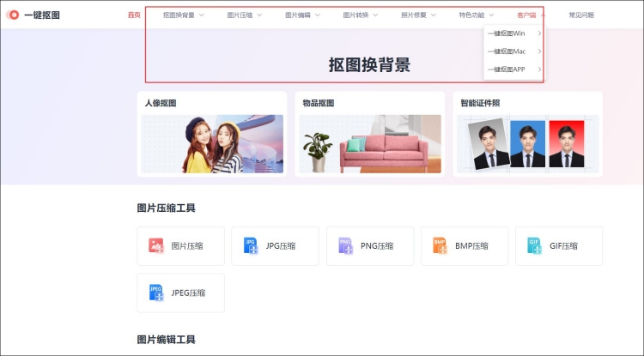
Task: Open the 特色功能 navigation menu
Action: click(471, 15)
